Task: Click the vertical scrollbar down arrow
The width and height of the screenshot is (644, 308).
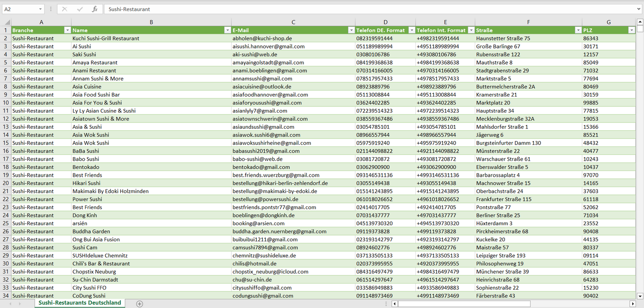Action: pos(640,296)
